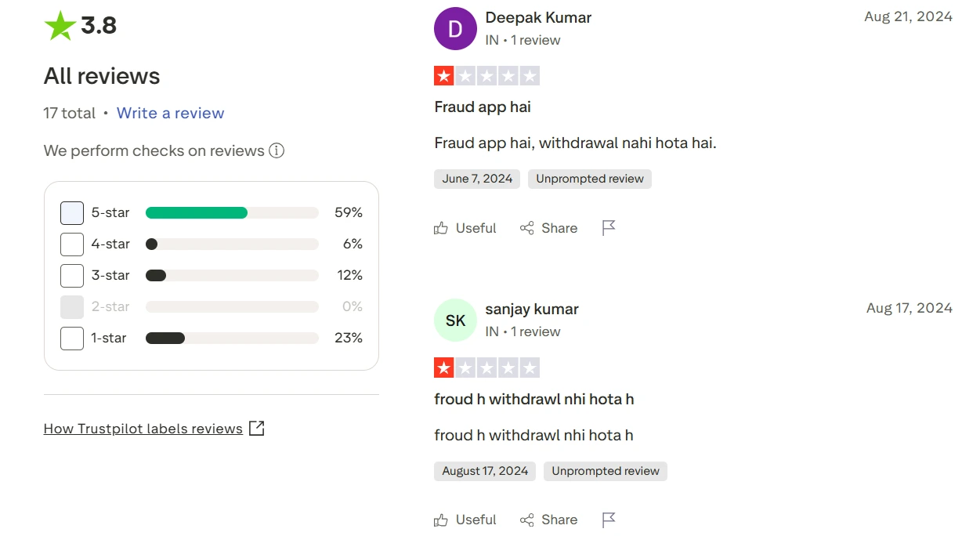Image resolution: width=980 pixels, height=536 pixels.
Task: Tick the 3-star filter checkbox
Action: tap(72, 276)
